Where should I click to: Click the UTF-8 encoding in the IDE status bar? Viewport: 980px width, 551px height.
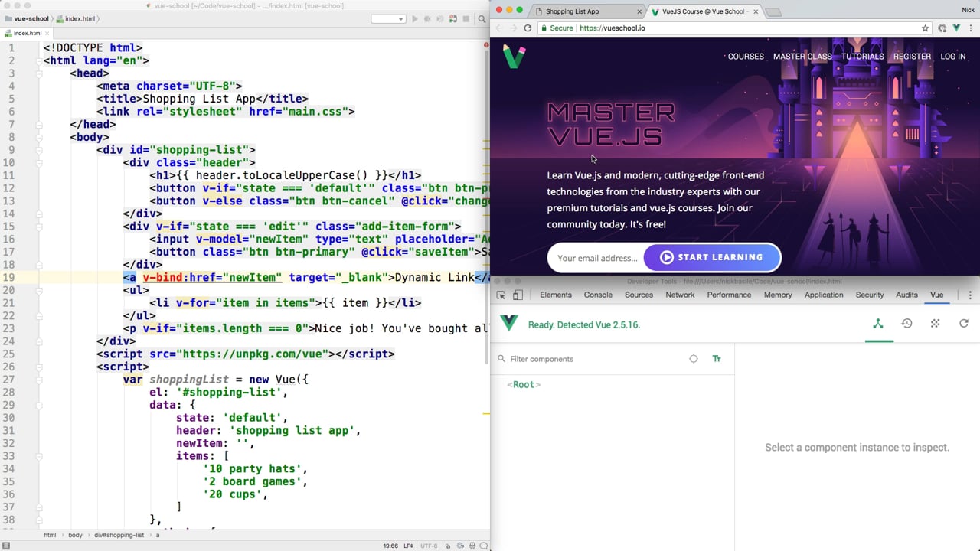click(x=429, y=546)
